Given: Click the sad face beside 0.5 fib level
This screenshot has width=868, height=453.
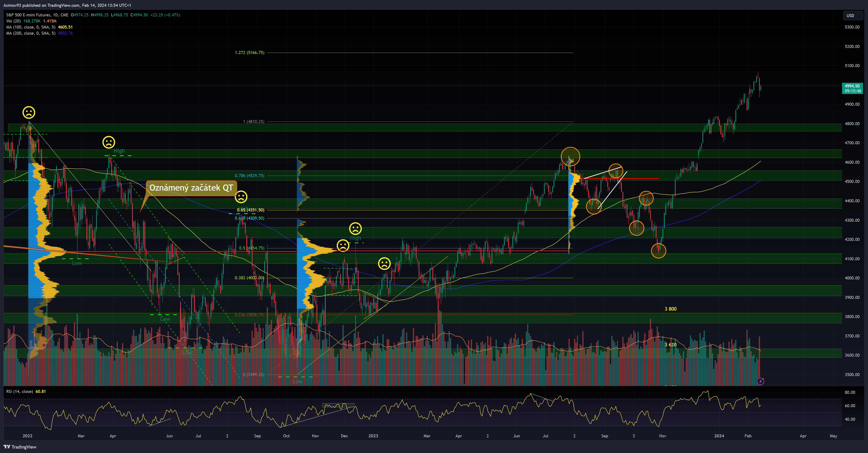Looking at the screenshot, I should pos(343,245).
